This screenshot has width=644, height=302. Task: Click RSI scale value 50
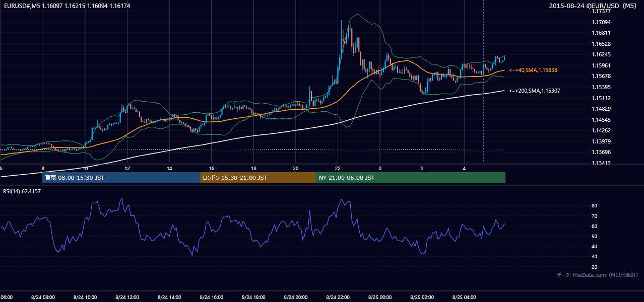pyautogui.click(x=595, y=237)
